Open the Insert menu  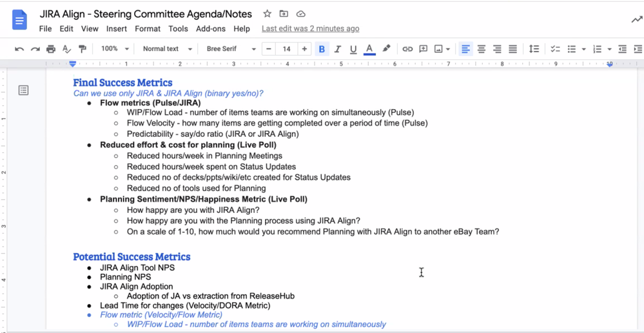click(x=117, y=29)
